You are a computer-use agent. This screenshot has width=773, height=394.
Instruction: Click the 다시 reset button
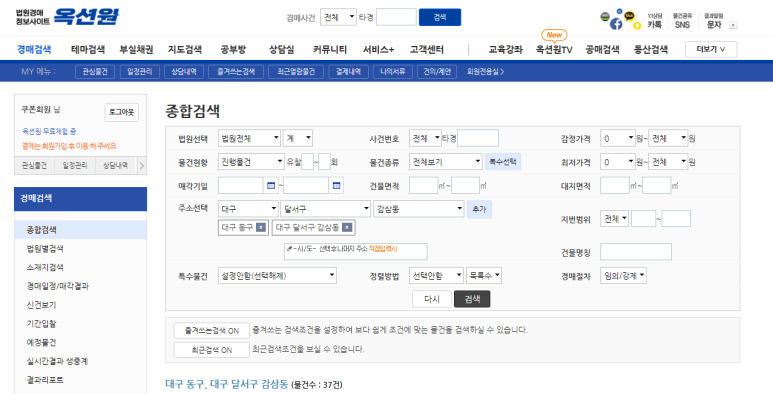pyautogui.click(x=432, y=299)
